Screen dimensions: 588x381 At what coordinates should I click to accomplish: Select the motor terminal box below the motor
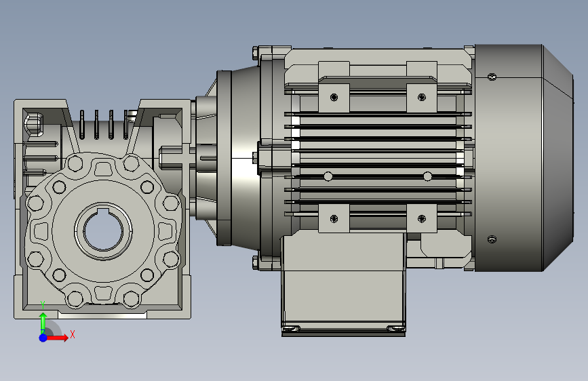tap(343, 284)
